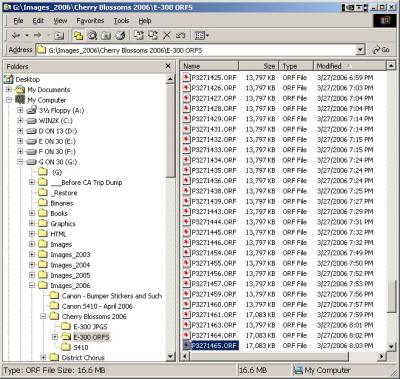The image size is (400, 379).
Task: Select the _Restore folder in tree
Action: pyautogui.click(x=65, y=193)
